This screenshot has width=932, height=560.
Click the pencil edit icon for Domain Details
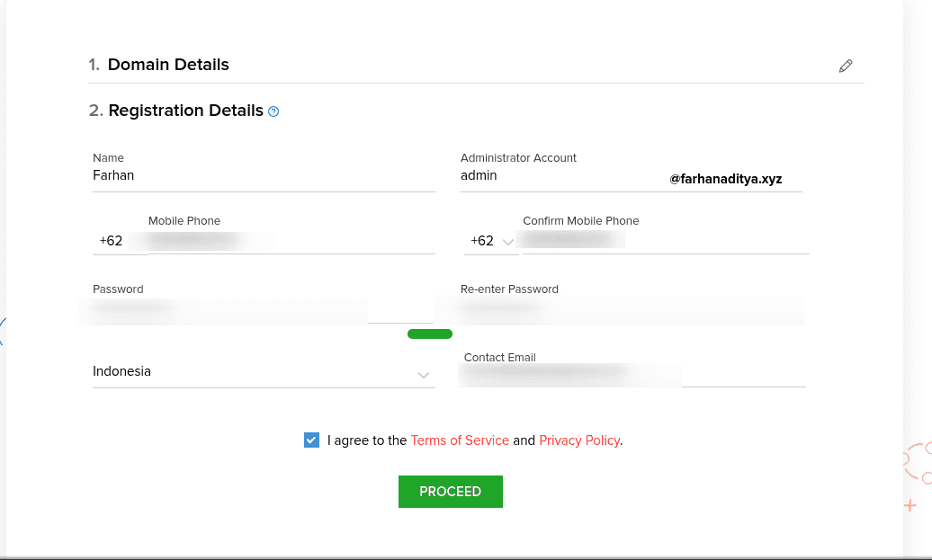tap(845, 66)
